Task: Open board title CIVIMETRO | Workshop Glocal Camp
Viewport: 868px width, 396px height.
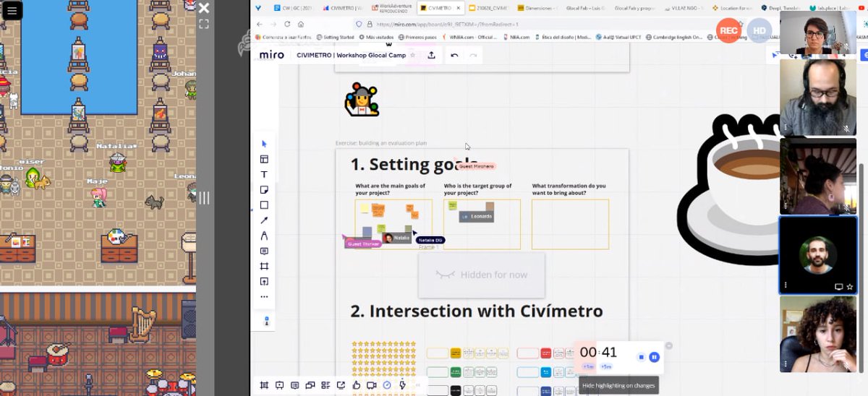Action: tap(350, 55)
